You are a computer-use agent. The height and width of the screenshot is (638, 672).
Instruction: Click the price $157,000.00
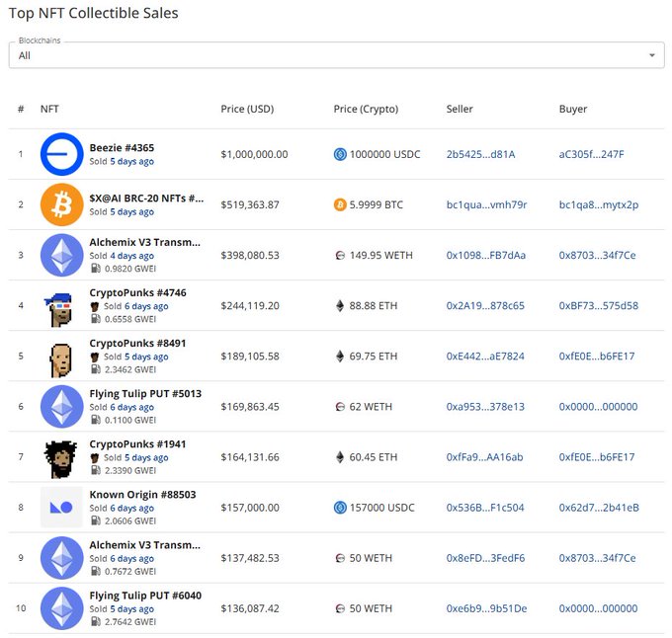pos(250,508)
